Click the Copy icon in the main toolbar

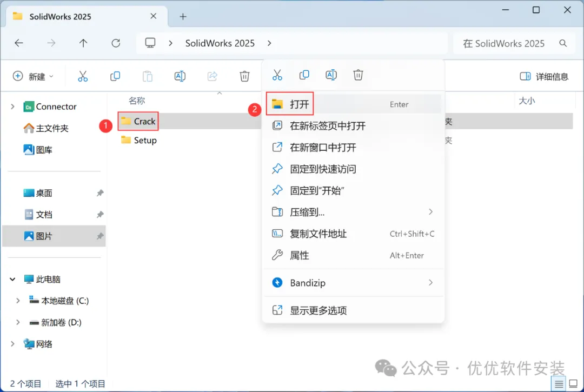click(x=115, y=76)
